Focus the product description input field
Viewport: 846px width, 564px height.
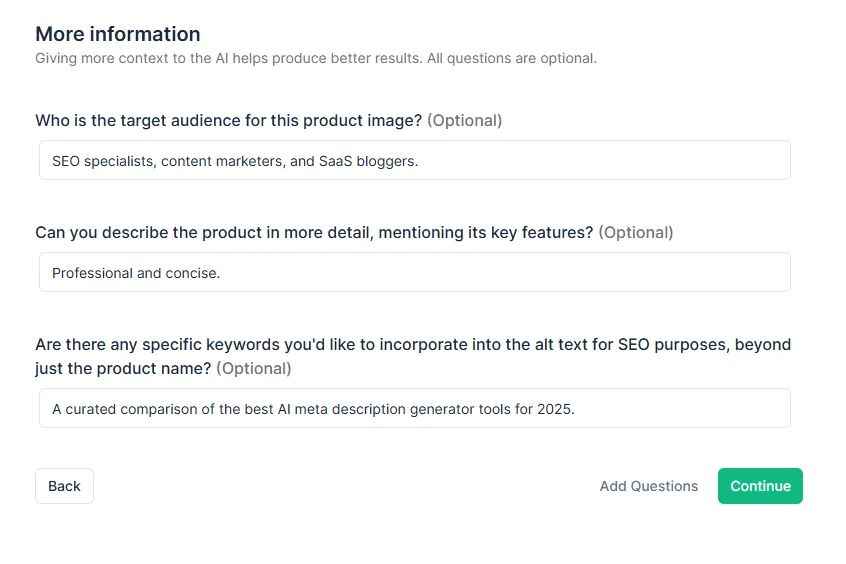500,272
